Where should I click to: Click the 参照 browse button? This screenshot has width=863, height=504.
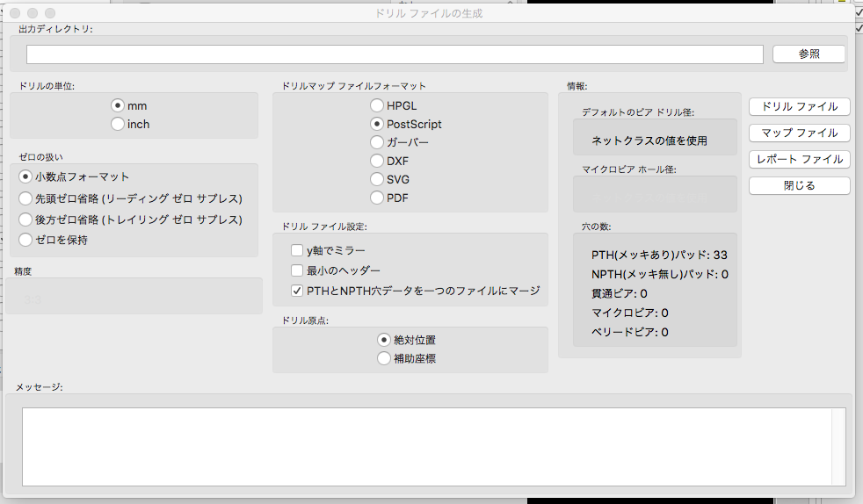(x=809, y=54)
